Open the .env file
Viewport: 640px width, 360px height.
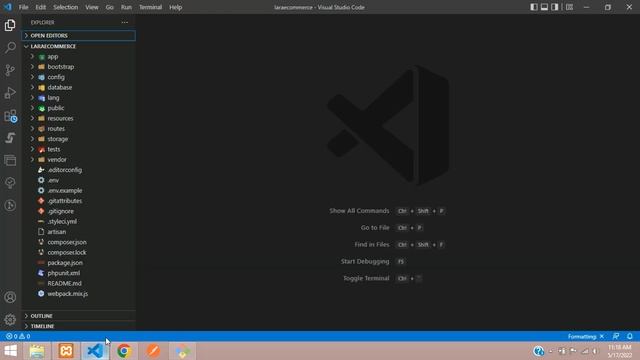[x=78, y=180]
